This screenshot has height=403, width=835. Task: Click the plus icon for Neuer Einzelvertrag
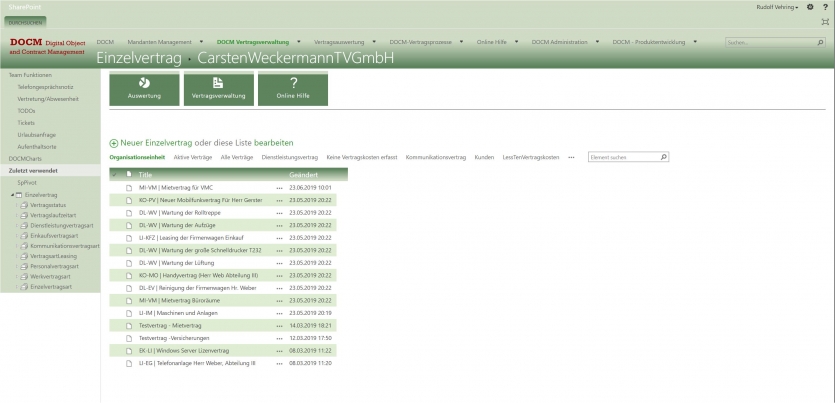[113, 143]
